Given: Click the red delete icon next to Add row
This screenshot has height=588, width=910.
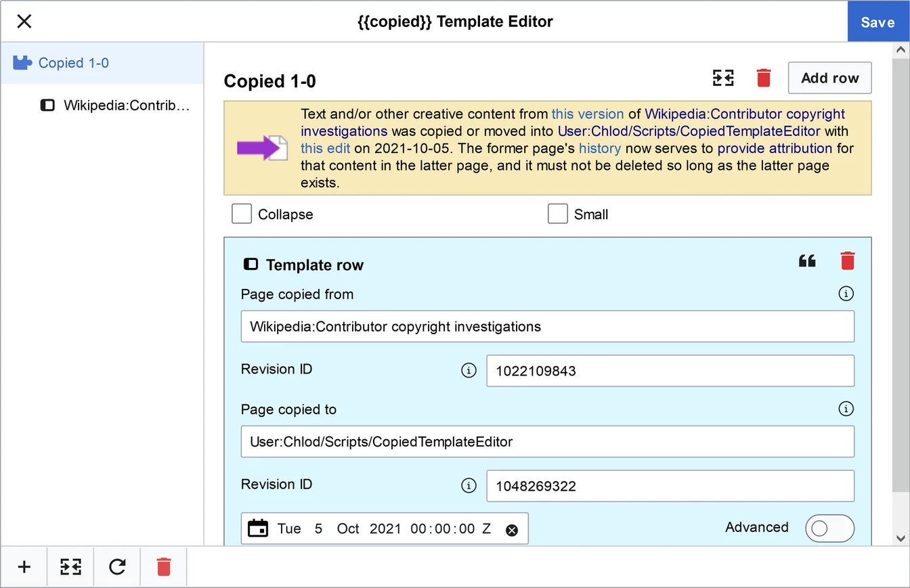Looking at the screenshot, I should (x=764, y=78).
